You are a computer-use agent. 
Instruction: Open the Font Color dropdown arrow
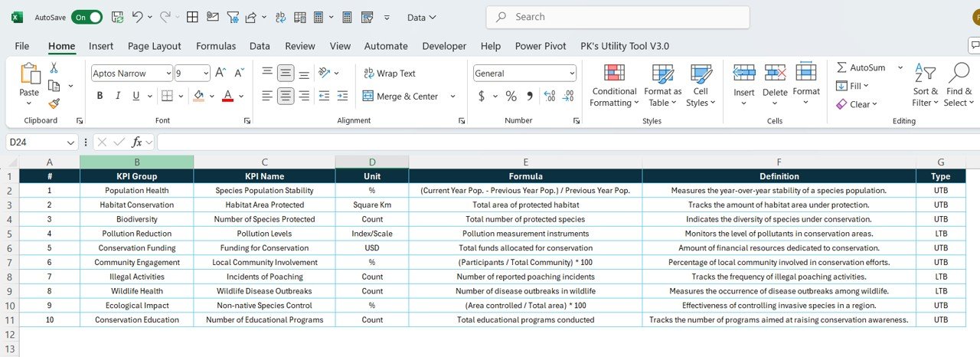coord(240,97)
